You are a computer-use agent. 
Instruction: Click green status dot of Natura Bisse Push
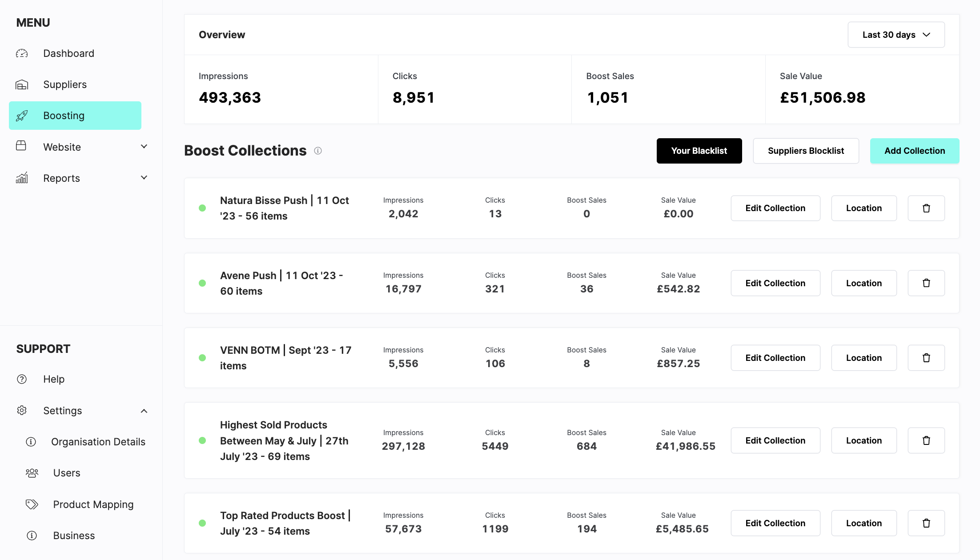point(202,208)
